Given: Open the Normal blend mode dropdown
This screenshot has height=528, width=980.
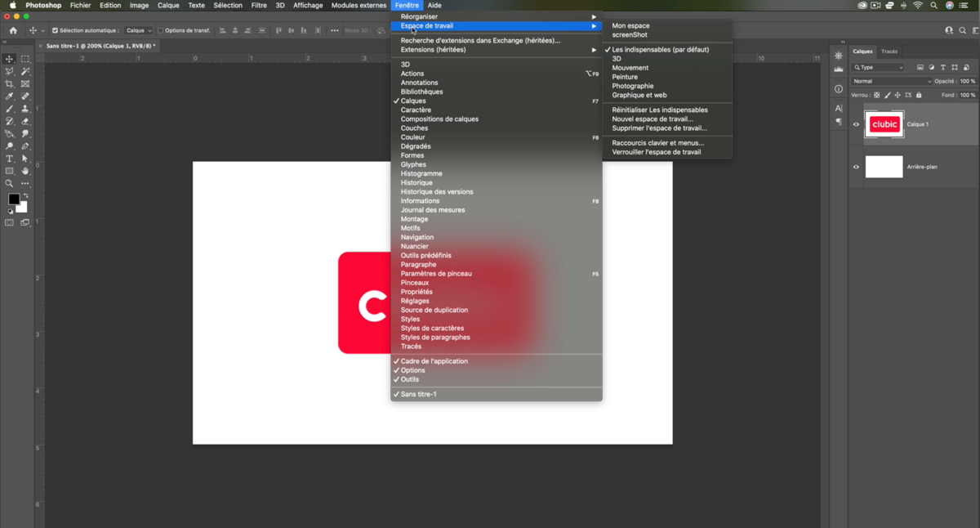Looking at the screenshot, I should pyautogui.click(x=891, y=81).
